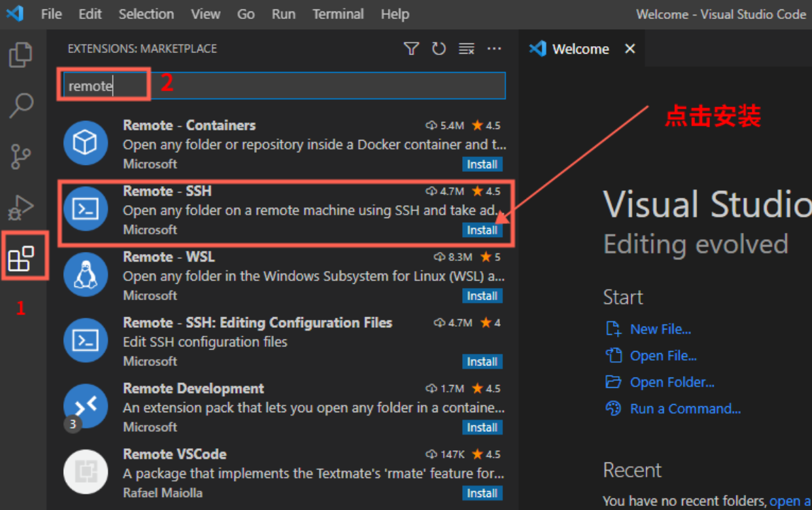Click the Remote Development pack icon

(86, 406)
